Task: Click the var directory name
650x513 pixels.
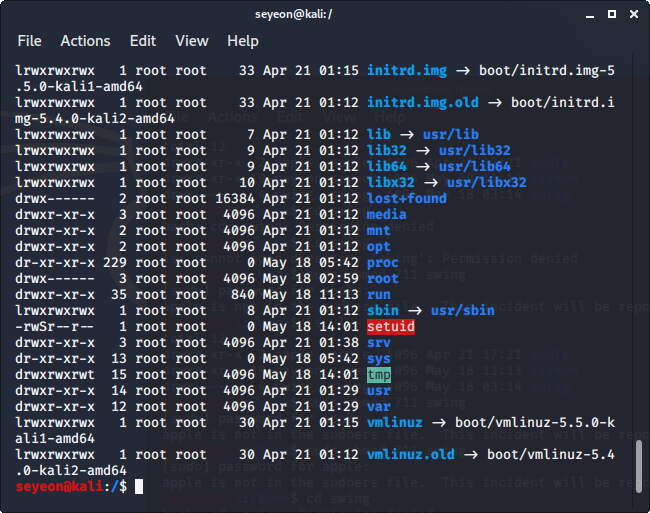Action: [x=378, y=407]
